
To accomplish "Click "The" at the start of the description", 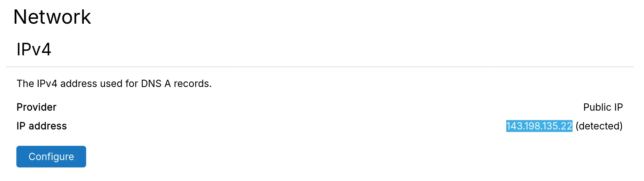I will 25,84.
